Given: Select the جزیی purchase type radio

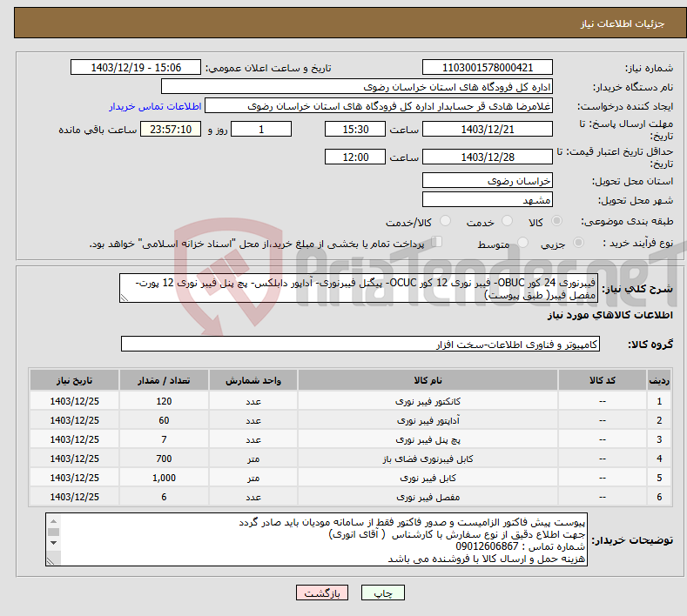Looking at the screenshot, I should (578, 242).
